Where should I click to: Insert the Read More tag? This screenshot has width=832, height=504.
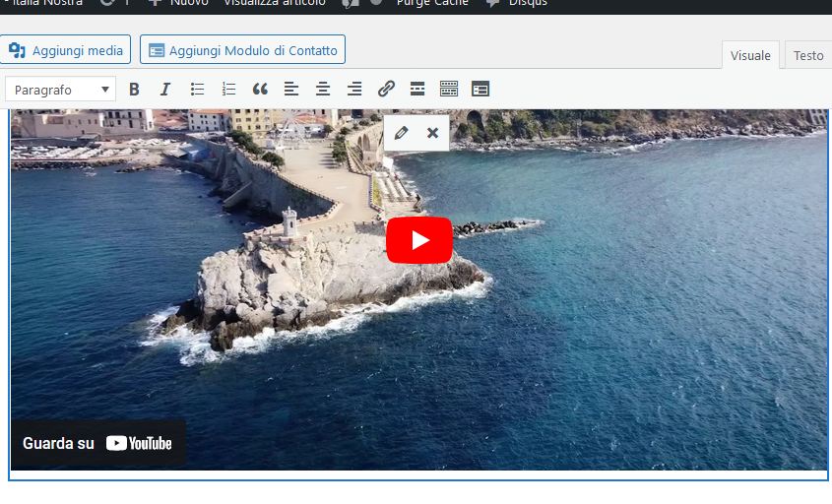417,90
